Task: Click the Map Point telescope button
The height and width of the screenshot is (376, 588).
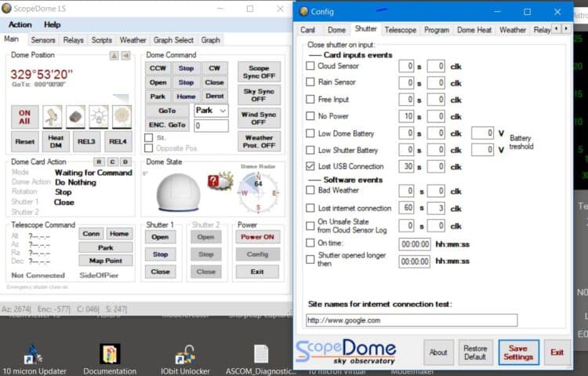Action: (105, 261)
